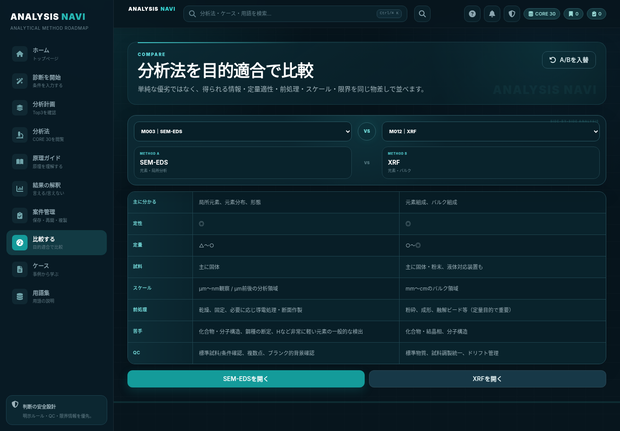620x431 pixels.
Task: Focus the search input field
Action: click(295, 14)
